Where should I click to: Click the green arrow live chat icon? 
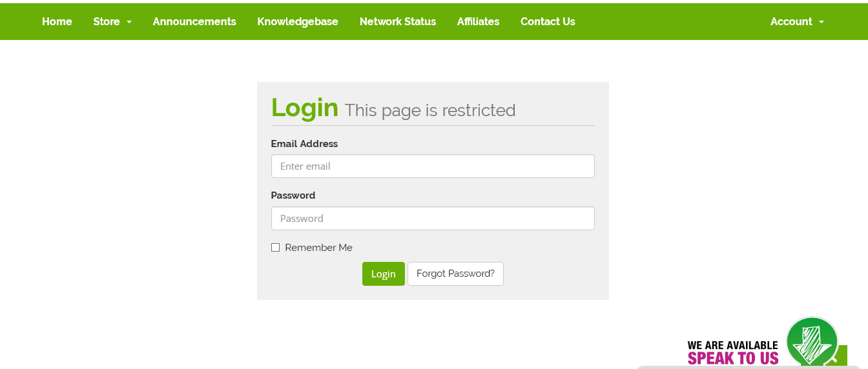coord(812,341)
